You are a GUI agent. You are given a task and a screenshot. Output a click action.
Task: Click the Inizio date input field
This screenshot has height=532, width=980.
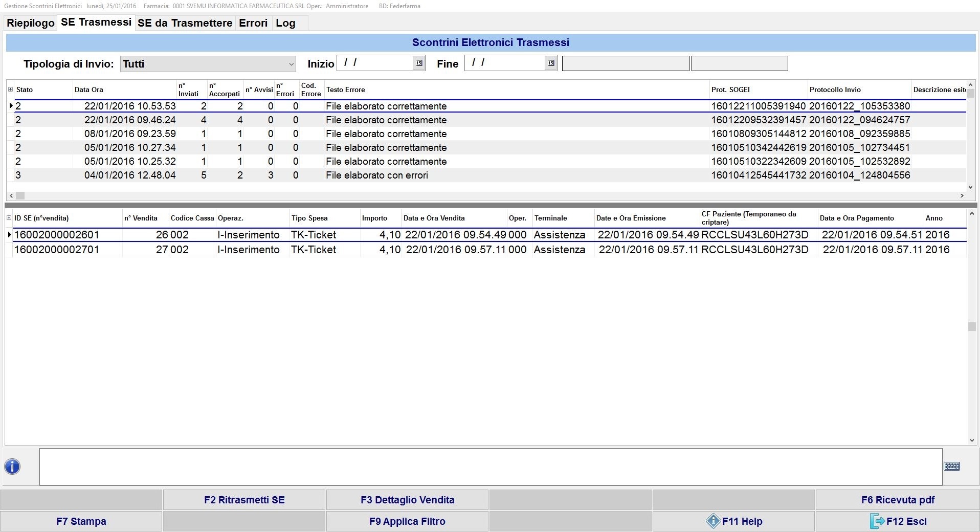pos(374,63)
